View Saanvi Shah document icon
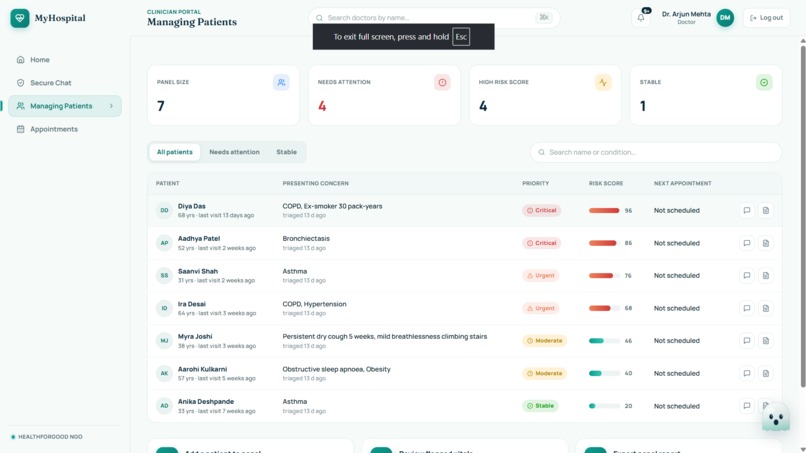 [x=765, y=276]
